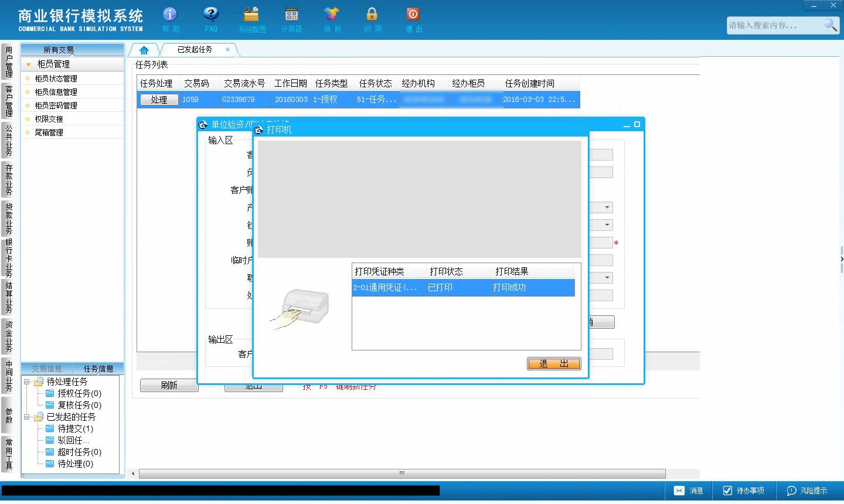Launch the 计算器 calculator tool
This screenshot has width=844, height=504.
291,19
